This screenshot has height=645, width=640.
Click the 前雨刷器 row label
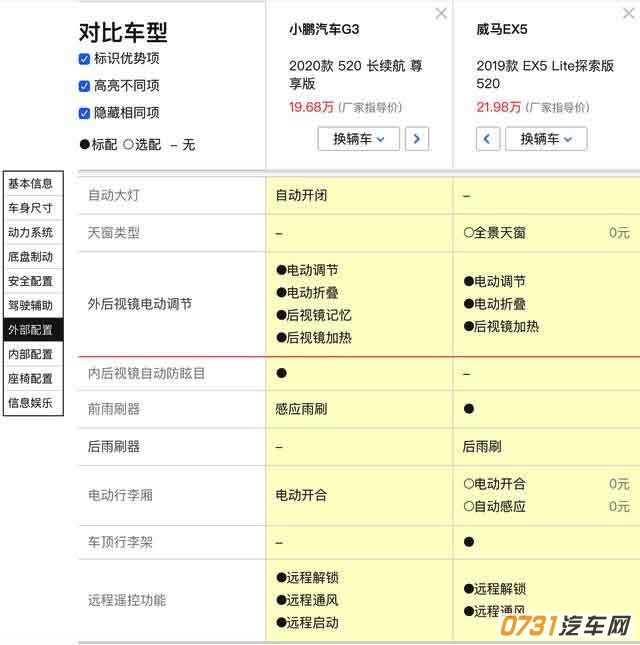coord(114,409)
